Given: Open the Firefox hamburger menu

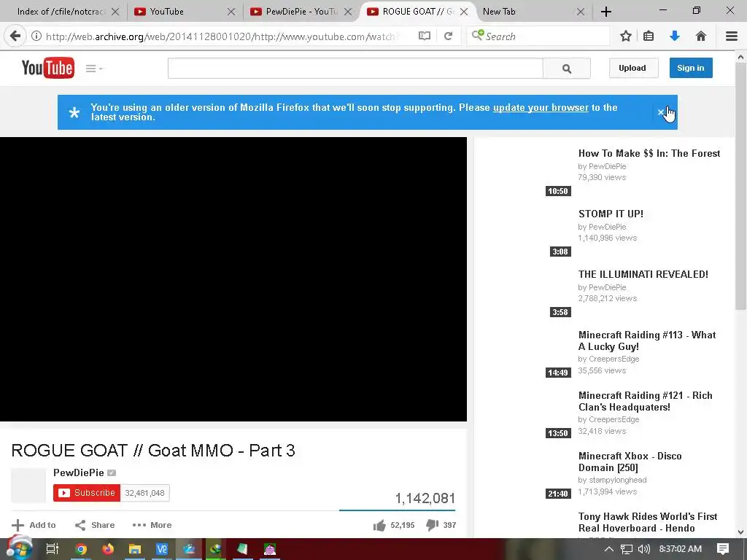Looking at the screenshot, I should [732, 36].
